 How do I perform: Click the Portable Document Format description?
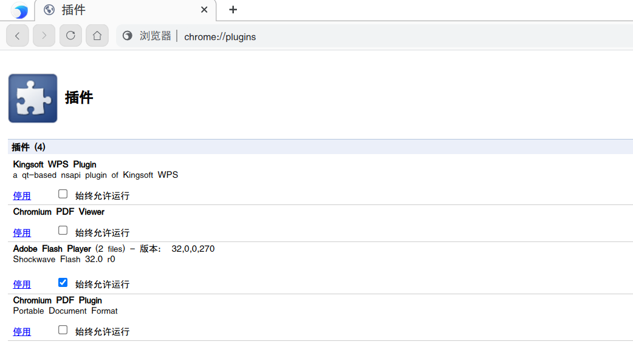click(66, 311)
